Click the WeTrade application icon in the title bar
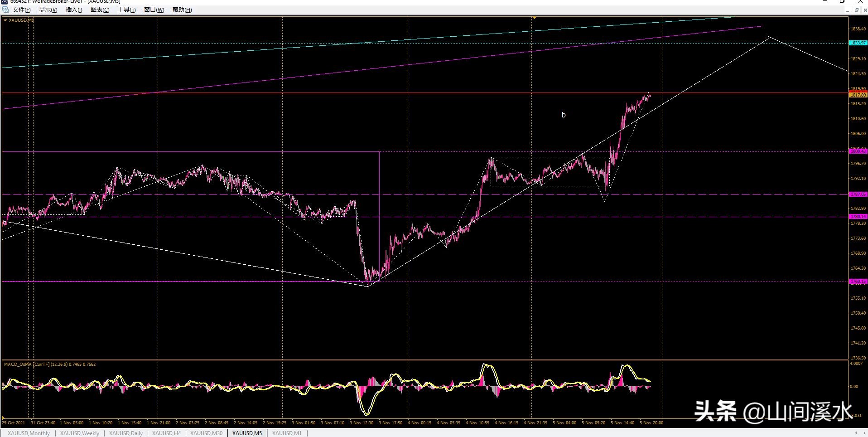868x437 pixels. [x=5, y=1]
